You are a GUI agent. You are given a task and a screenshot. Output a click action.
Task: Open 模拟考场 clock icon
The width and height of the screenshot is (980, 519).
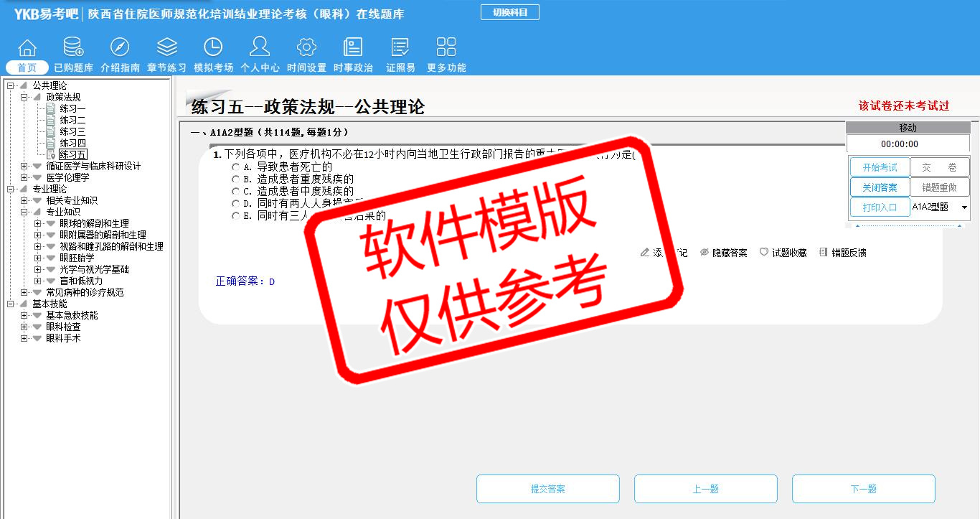tap(213, 48)
